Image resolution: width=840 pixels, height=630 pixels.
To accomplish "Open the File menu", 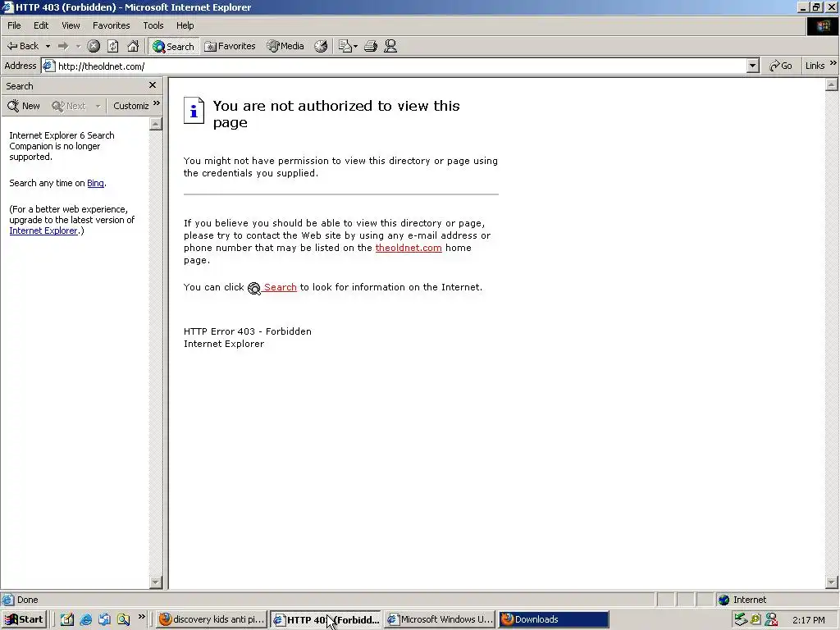I will (14, 25).
